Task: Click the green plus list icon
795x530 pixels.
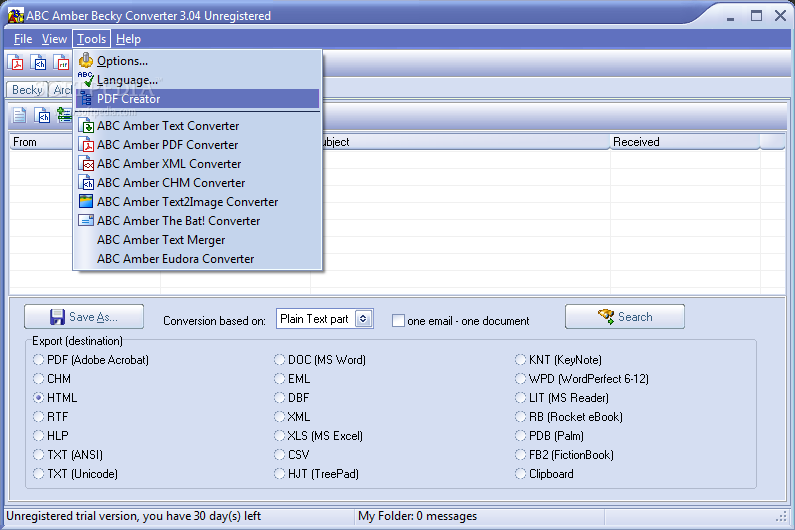Action: pos(64,115)
